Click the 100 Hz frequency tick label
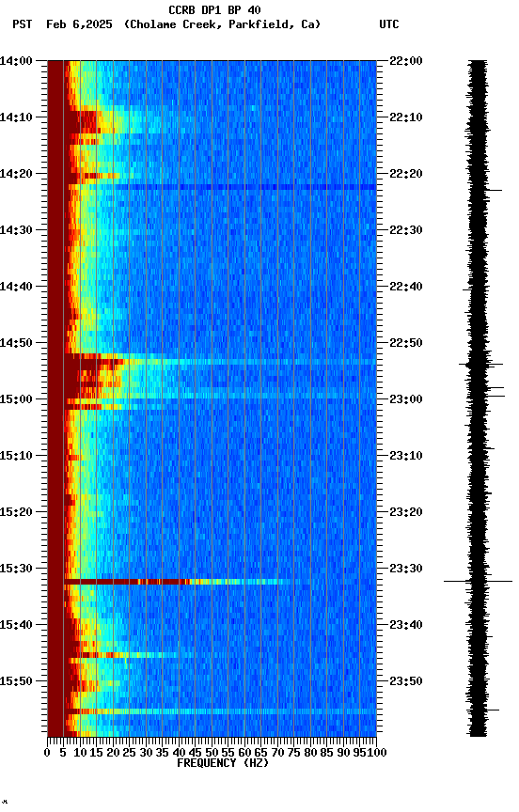The height and width of the screenshot is (812, 519). (377, 753)
